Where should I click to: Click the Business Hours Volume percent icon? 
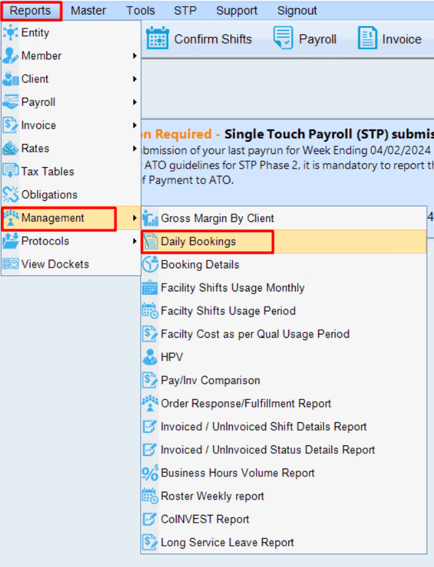[150, 473]
